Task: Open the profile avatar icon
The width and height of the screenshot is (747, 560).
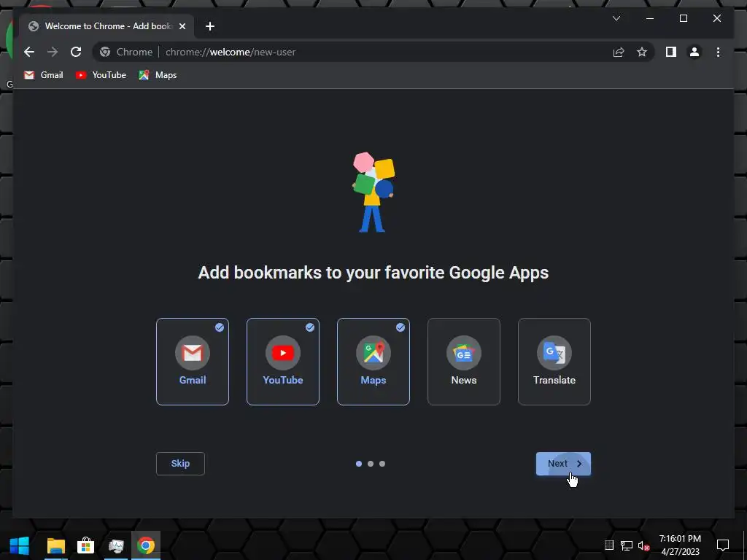Action: (694, 52)
